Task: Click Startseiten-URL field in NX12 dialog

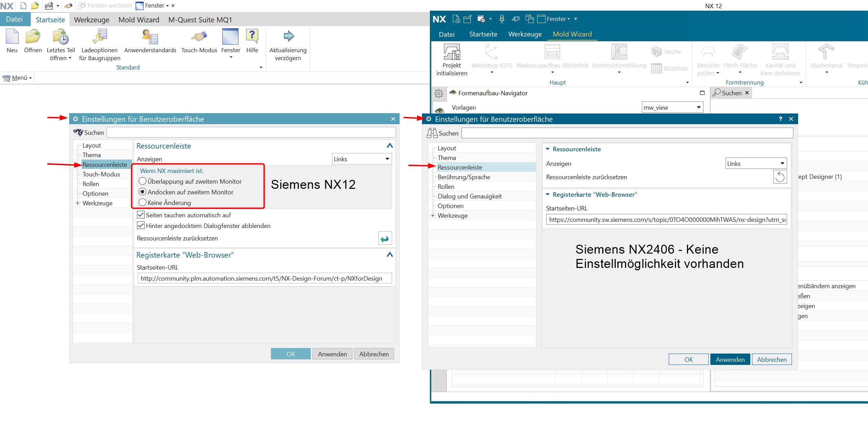Action: [264, 278]
